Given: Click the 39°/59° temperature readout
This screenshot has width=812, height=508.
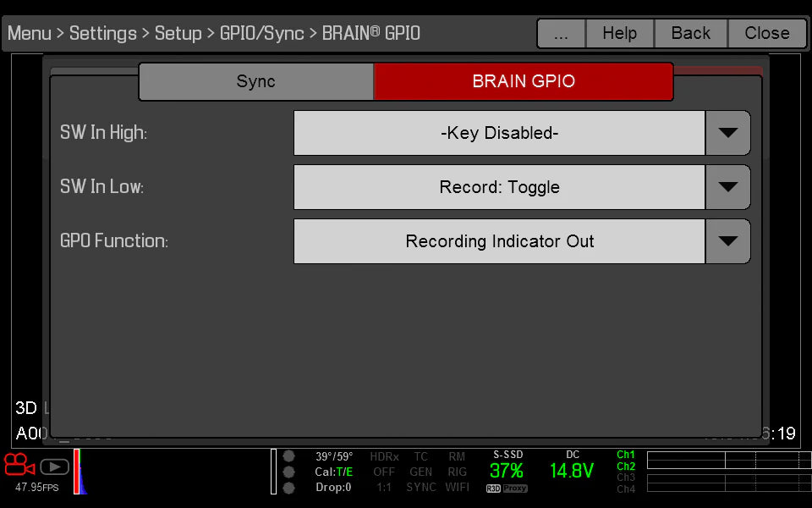Looking at the screenshot, I should [333, 457].
